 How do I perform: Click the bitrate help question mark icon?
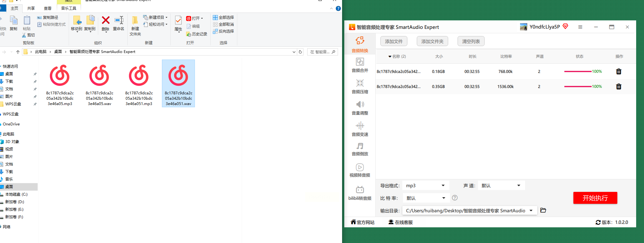455,198
